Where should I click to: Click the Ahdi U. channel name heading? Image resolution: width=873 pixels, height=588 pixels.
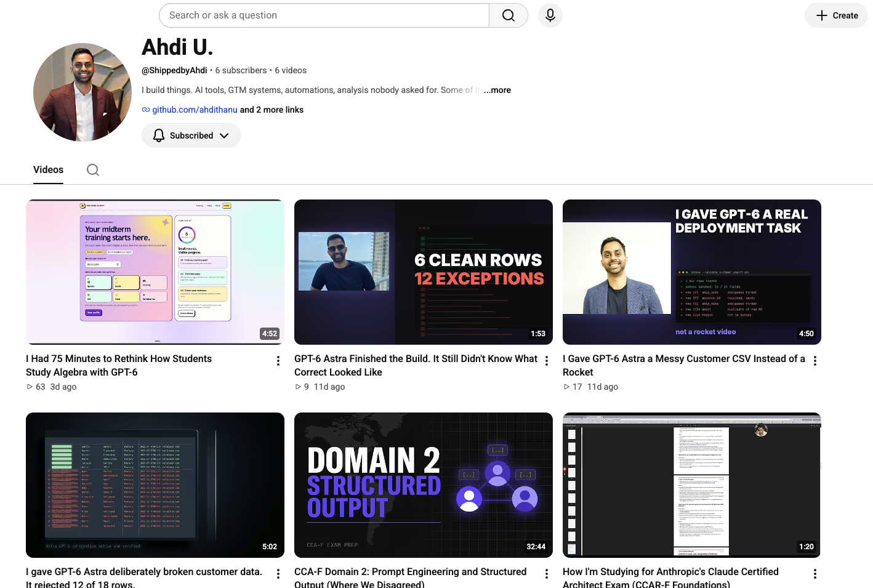[x=177, y=47]
